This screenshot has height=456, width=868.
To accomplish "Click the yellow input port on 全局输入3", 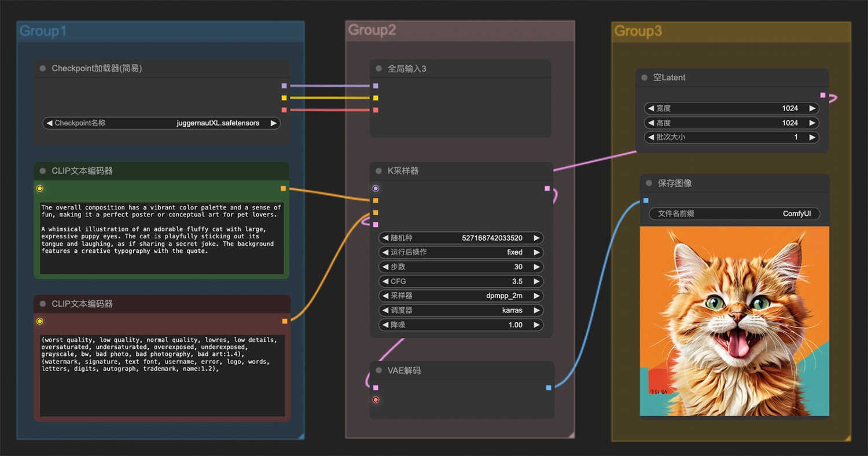I will click(376, 98).
